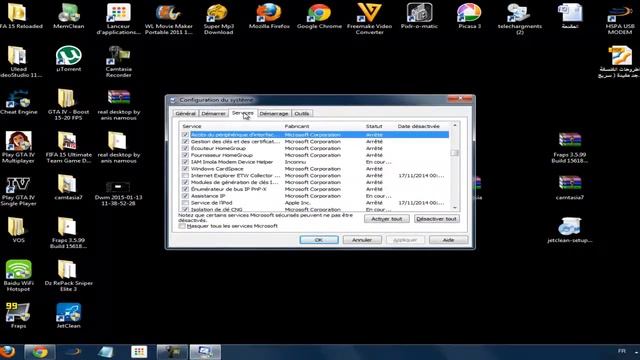Image resolution: width=640 pixels, height=360 pixels.
Task: Select Dz RePack Sniper Elite 3 folder
Action: point(68,276)
